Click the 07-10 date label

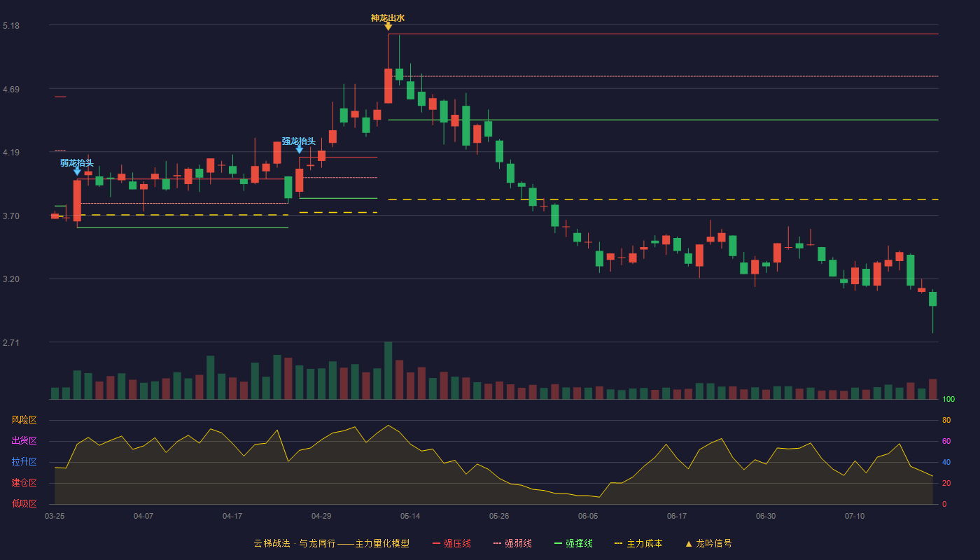855,516
